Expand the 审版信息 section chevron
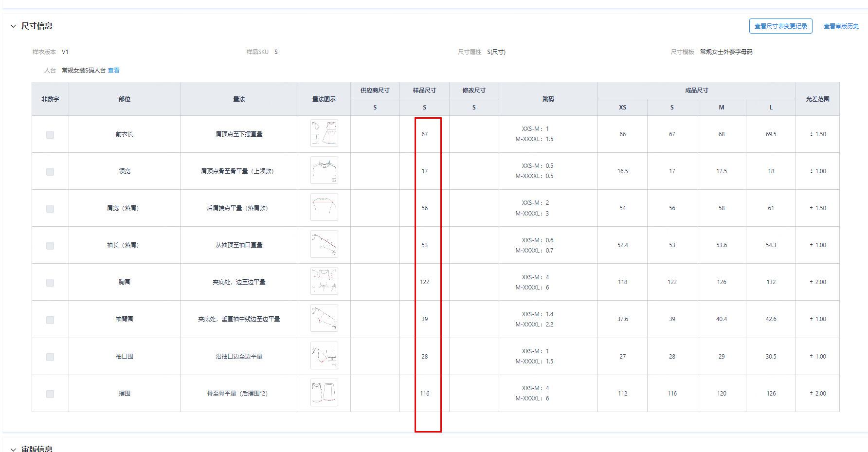Image resolution: width=868 pixels, height=452 pixels. pyautogui.click(x=13, y=449)
